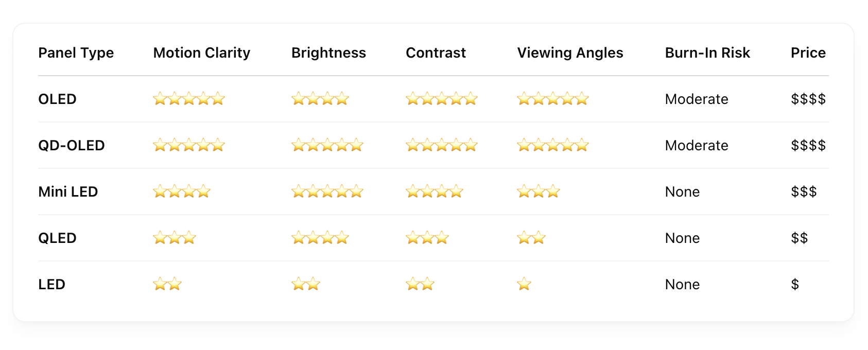
Task: Click the LED single star Viewing Angles rating
Action: point(524,284)
